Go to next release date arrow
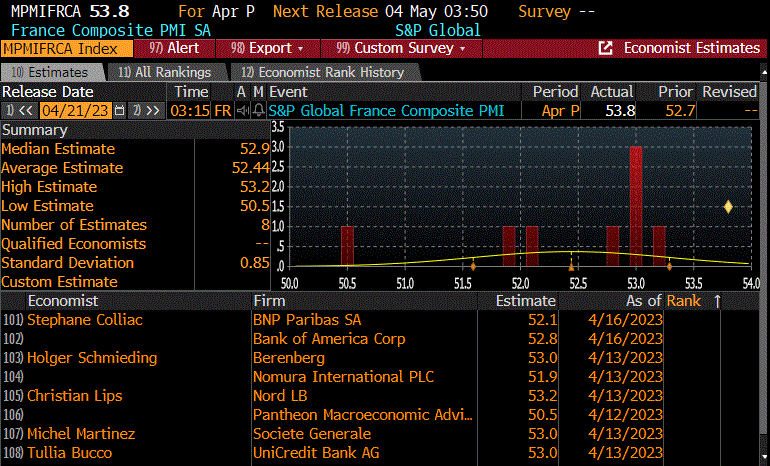Image resolution: width=770 pixels, height=466 pixels. click(146, 110)
